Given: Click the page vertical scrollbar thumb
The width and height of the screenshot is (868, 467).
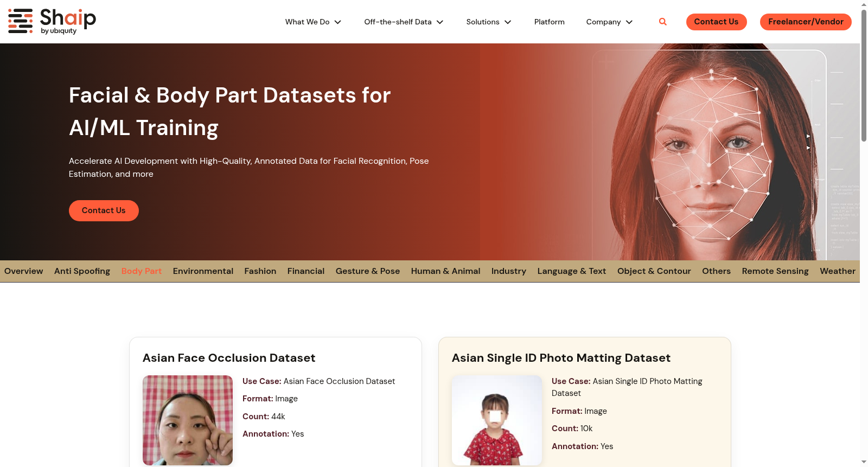Looking at the screenshot, I should point(864,75).
